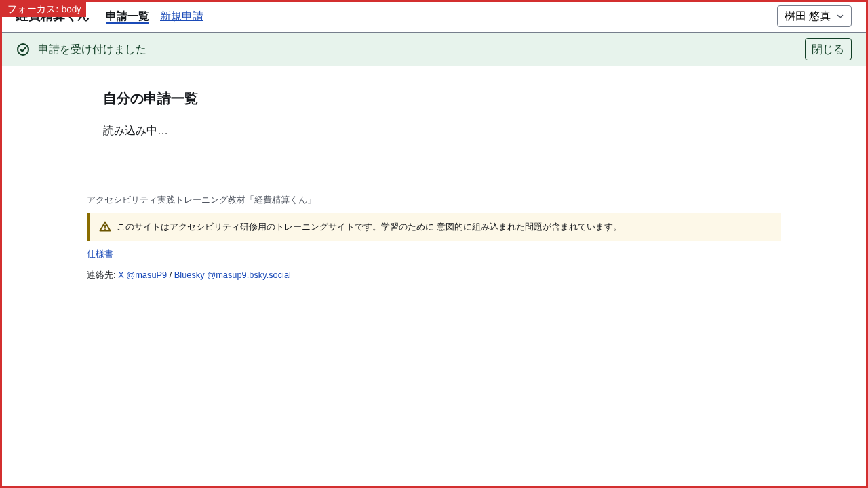Click the green checkmark success icon
Viewport: 868px width, 488px height.
23,49
